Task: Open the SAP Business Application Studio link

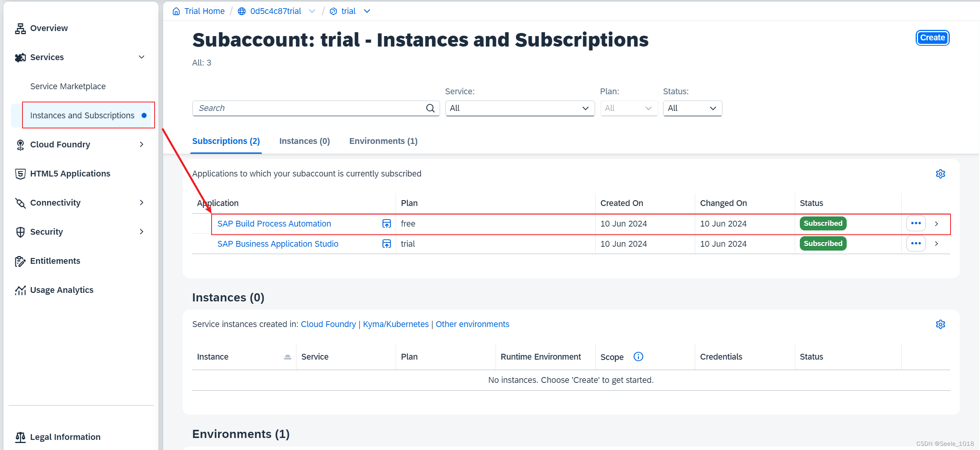Action: 278,244
